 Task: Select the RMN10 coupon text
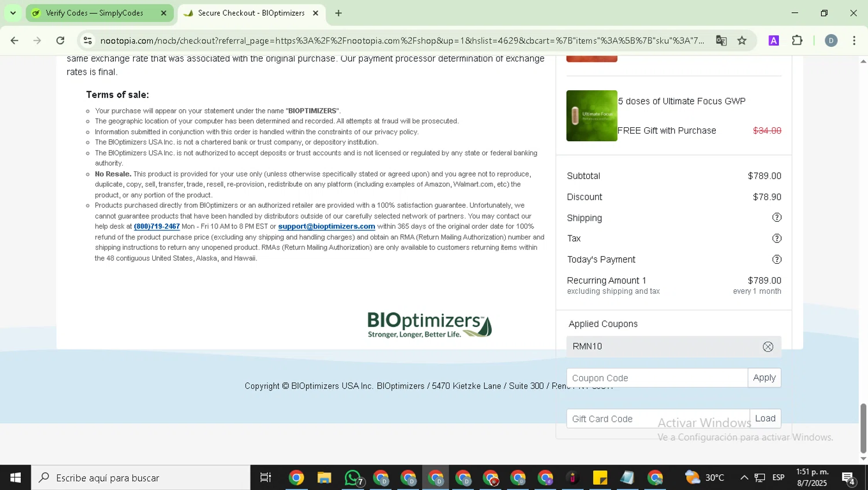point(587,347)
